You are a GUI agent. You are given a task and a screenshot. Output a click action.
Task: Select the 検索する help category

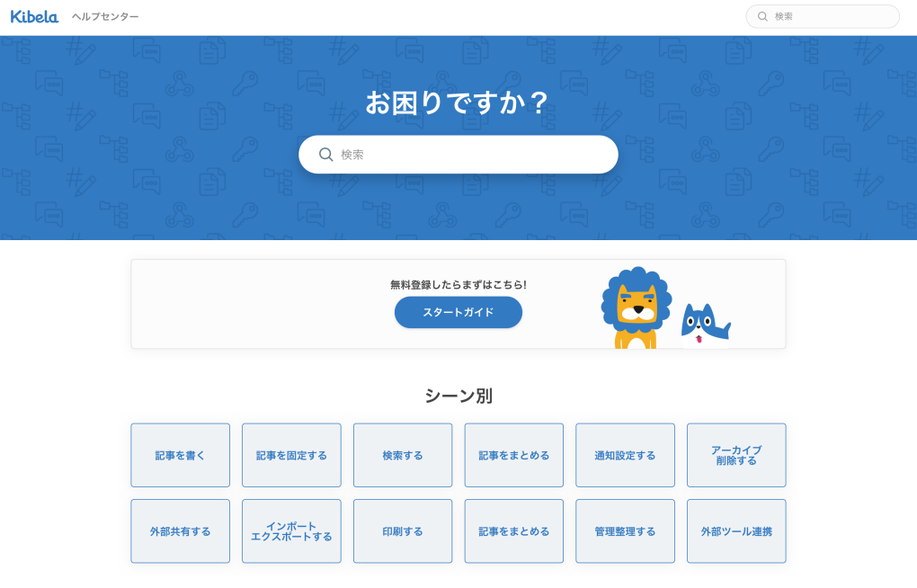click(x=402, y=455)
